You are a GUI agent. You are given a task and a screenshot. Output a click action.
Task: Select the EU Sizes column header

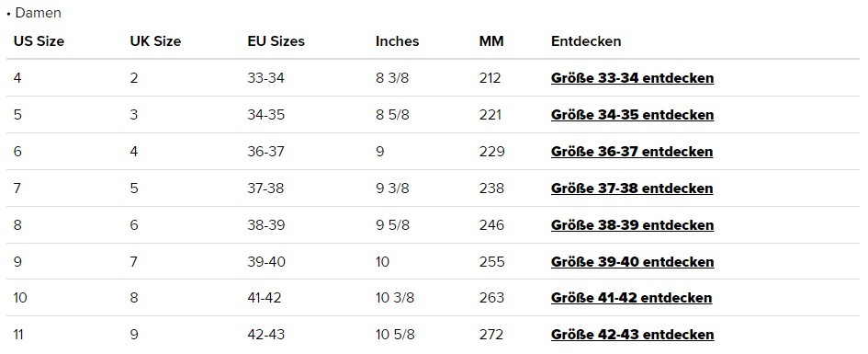click(276, 41)
